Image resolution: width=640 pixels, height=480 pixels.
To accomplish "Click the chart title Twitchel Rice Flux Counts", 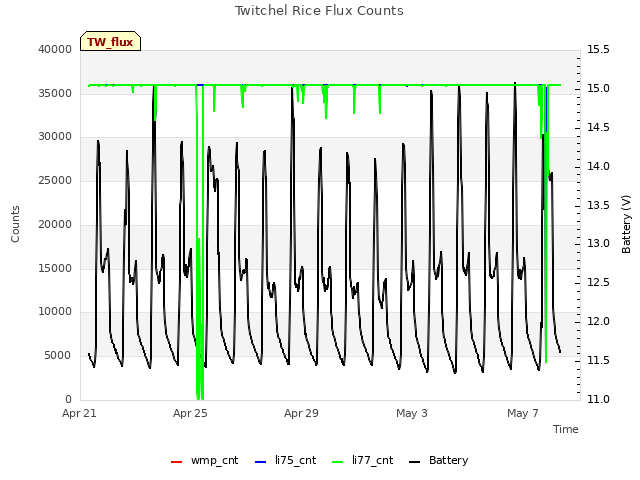I will 319,11.
